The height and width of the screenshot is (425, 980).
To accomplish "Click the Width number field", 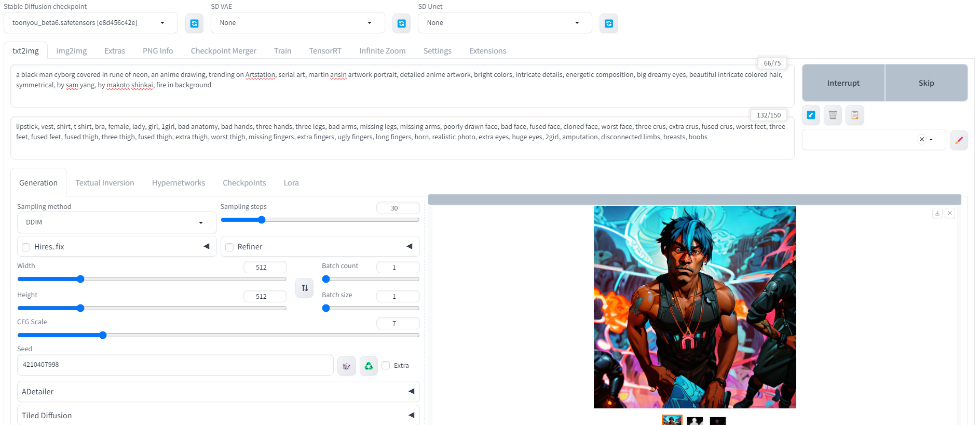I will (x=265, y=267).
